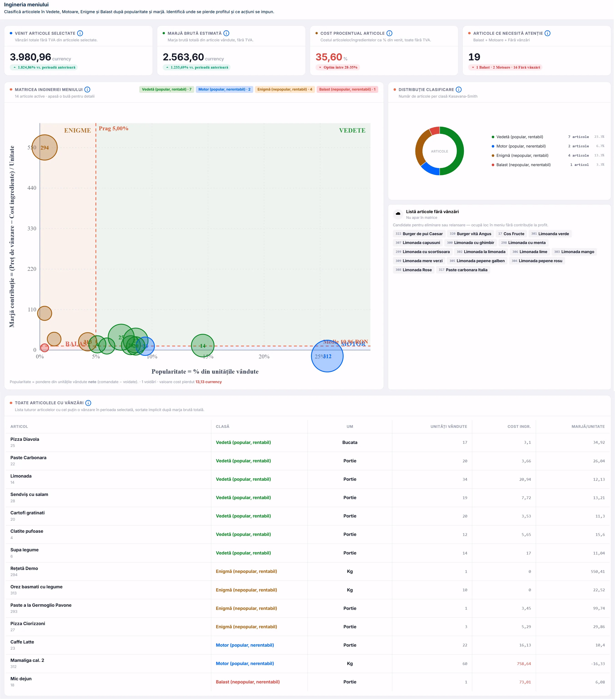616x700 pixels.
Task: Click the Cos Fructe tag
Action: coord(511,234)
